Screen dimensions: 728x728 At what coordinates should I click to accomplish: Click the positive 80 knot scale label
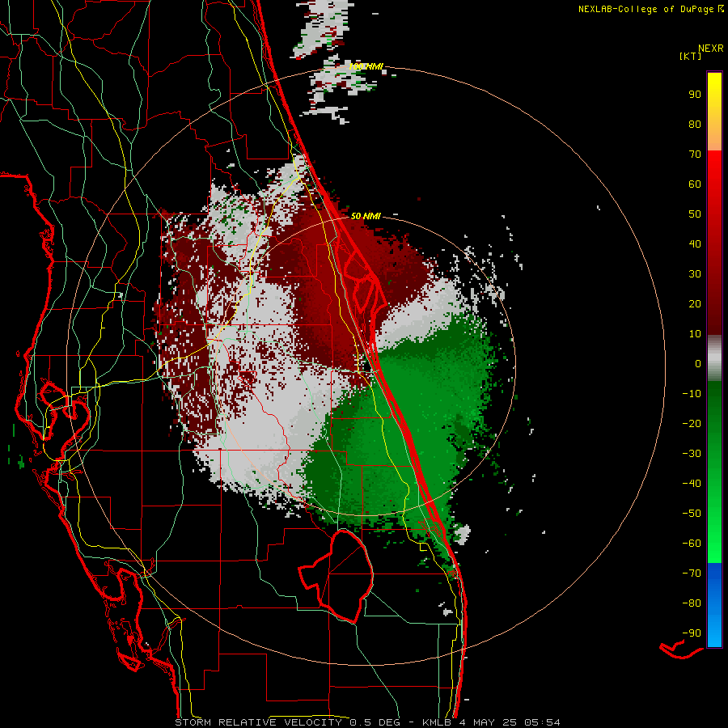(x=695, y=125)
